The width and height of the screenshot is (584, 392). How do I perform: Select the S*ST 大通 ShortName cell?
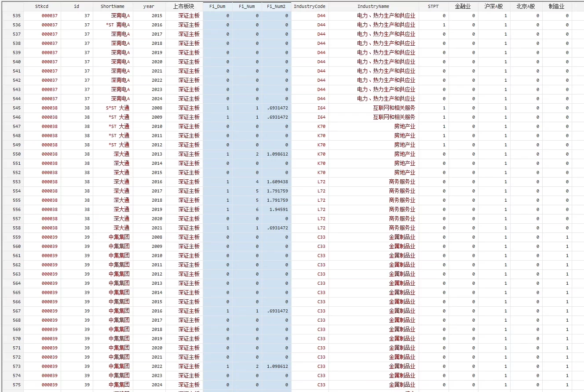point(117,108)
